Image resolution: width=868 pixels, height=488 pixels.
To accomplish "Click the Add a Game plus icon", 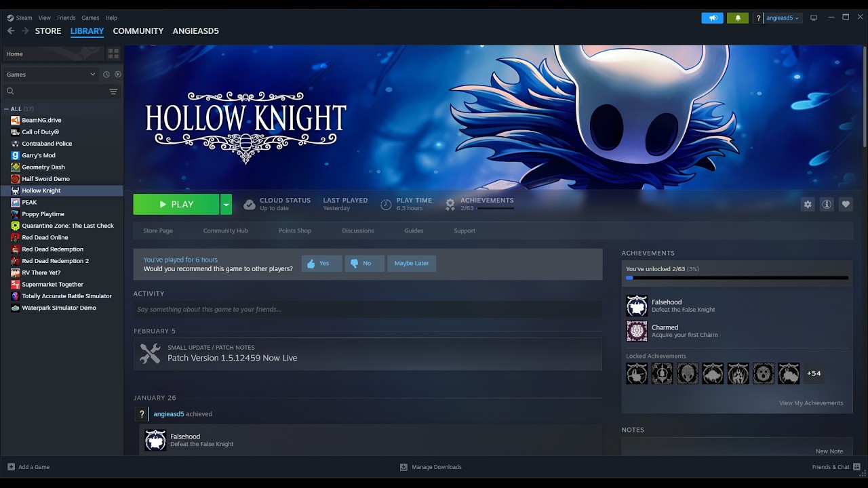I will click(11, 467).
